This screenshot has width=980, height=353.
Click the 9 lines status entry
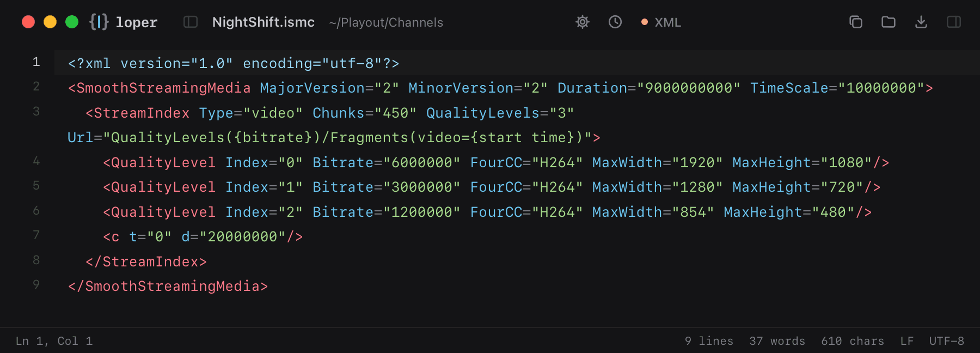(x=709, y=341)
